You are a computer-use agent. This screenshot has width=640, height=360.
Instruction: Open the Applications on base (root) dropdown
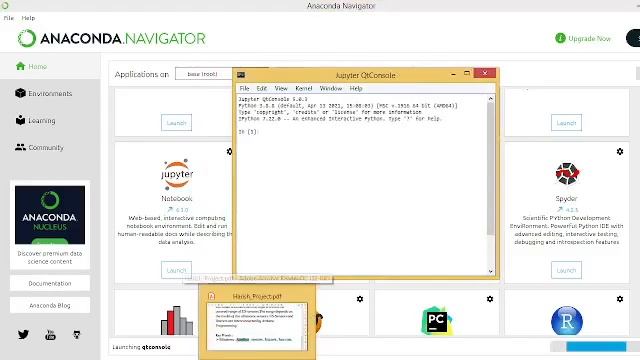click(x=204, y=74)
